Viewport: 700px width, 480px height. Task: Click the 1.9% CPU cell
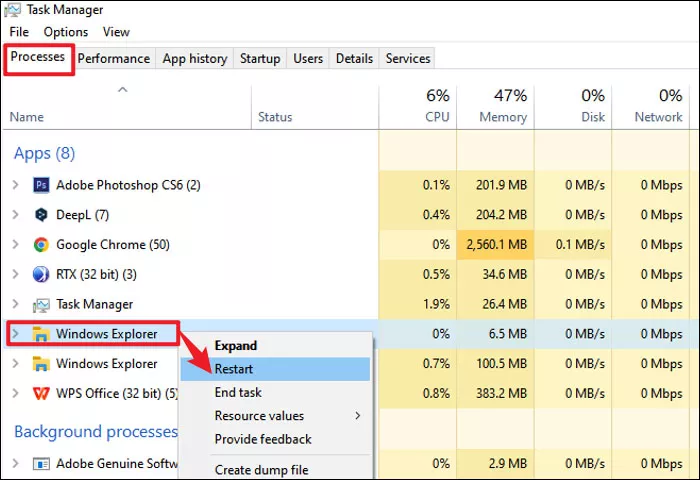tap(418, 304)
